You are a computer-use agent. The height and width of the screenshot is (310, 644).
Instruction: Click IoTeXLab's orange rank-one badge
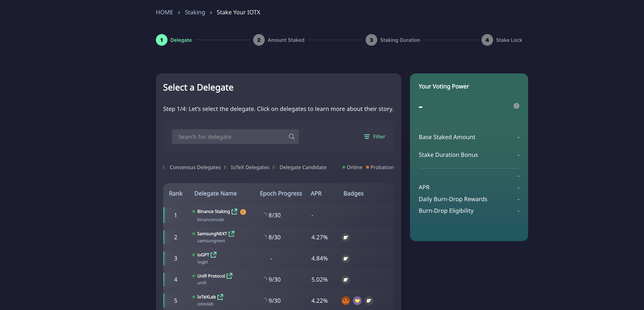[x=345, y=300]
